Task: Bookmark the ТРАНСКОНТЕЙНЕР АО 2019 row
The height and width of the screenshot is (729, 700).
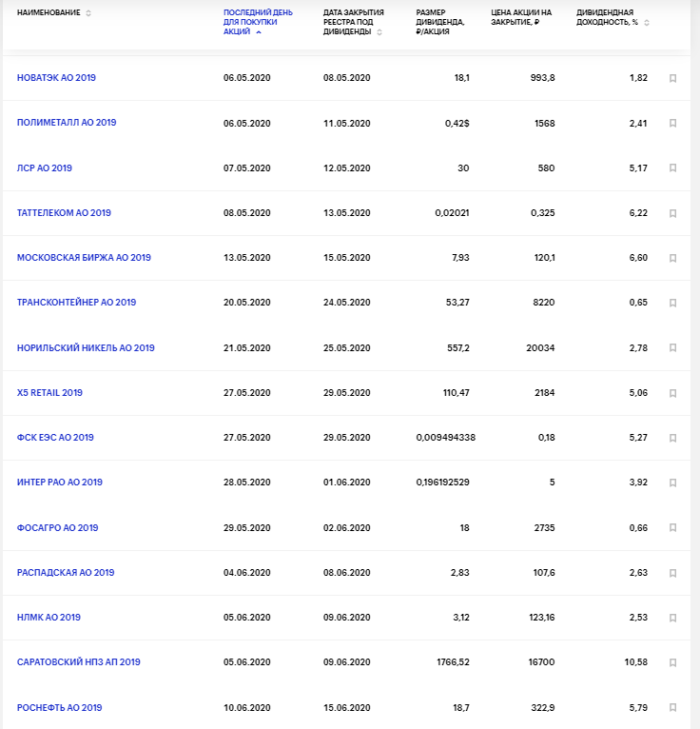Action: coord(672,303)
